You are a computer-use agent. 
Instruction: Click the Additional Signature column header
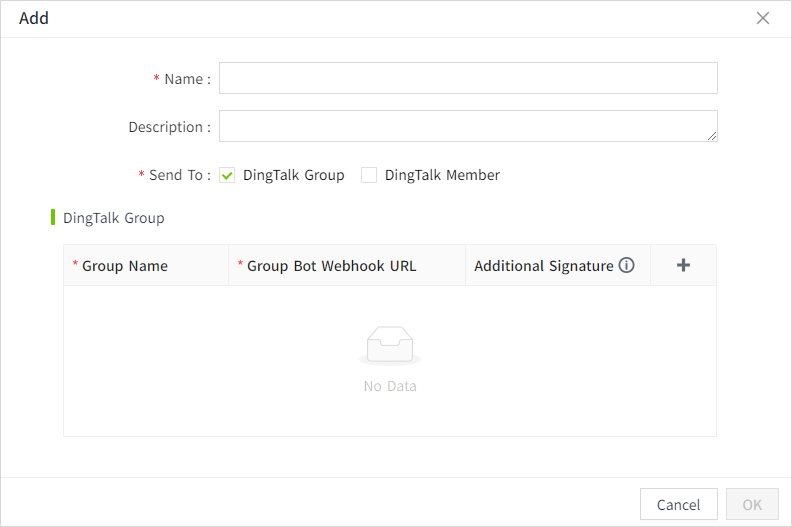pos(543,266)
